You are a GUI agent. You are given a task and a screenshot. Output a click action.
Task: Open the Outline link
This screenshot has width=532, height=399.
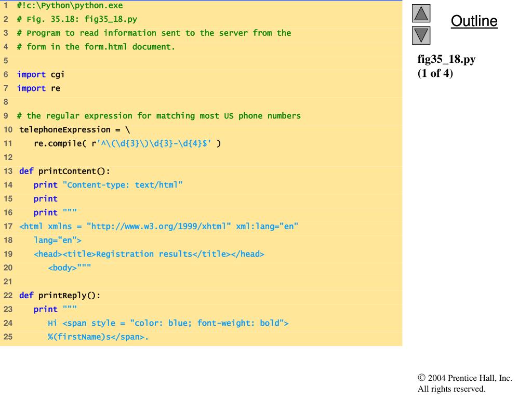pos(474,21)
